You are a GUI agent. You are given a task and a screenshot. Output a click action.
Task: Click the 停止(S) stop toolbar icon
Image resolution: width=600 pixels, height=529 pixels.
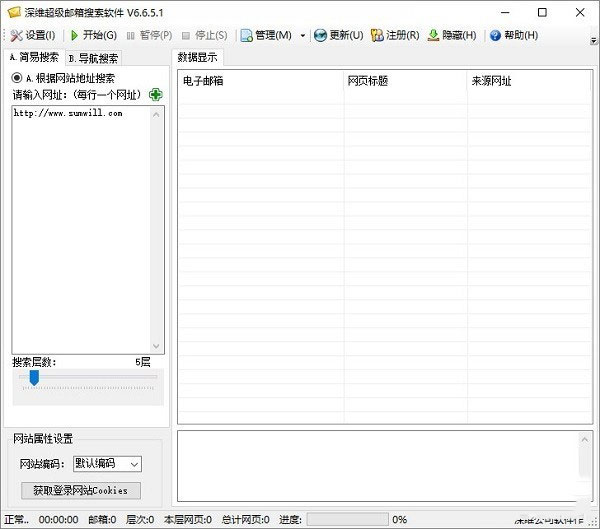(x=186, y=35)
